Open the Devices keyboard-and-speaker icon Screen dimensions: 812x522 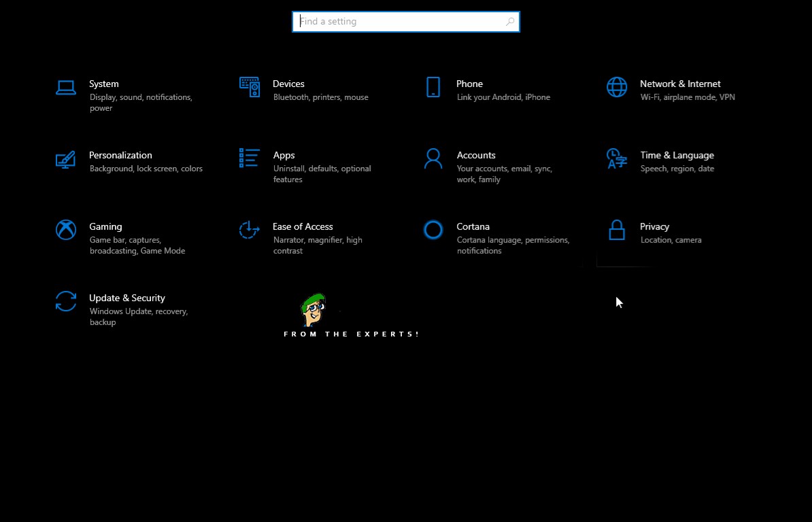click(250, 87)
